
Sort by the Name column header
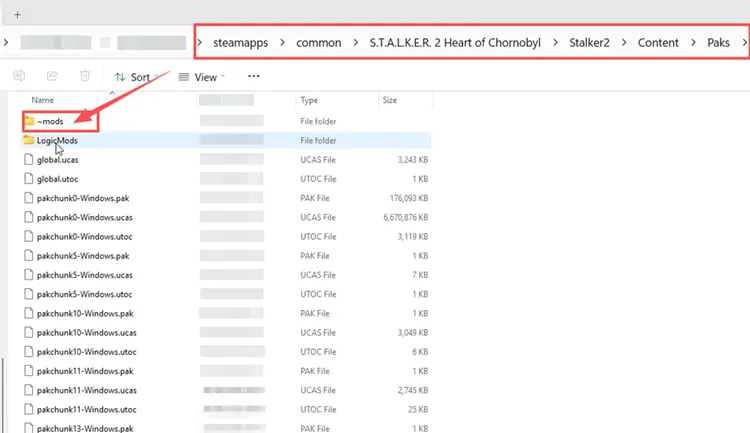43,100
